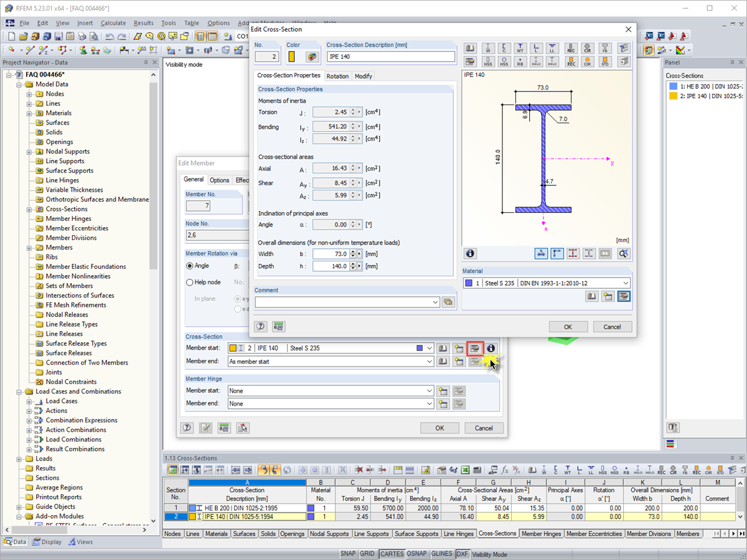Click the help icon in Edit Cross-Section
The height and width of the screenshot is (560, 747).
pyautogui.click(x=261, y=327)
